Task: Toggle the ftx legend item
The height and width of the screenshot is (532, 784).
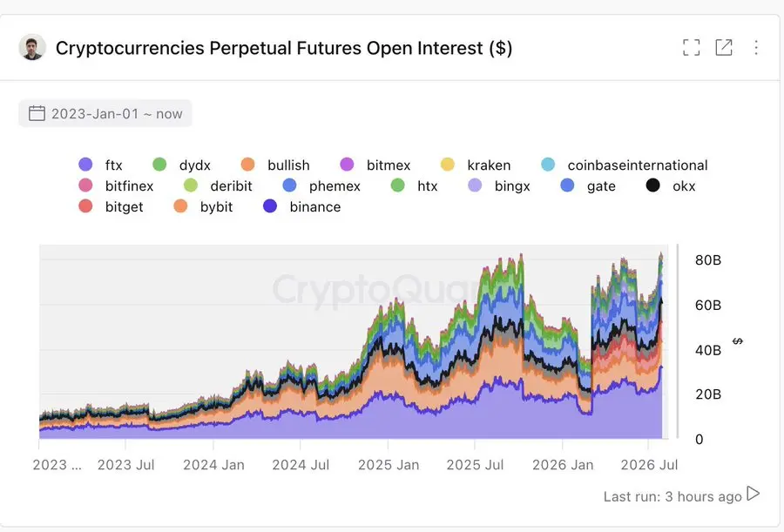Action: (x=100, y=165)
